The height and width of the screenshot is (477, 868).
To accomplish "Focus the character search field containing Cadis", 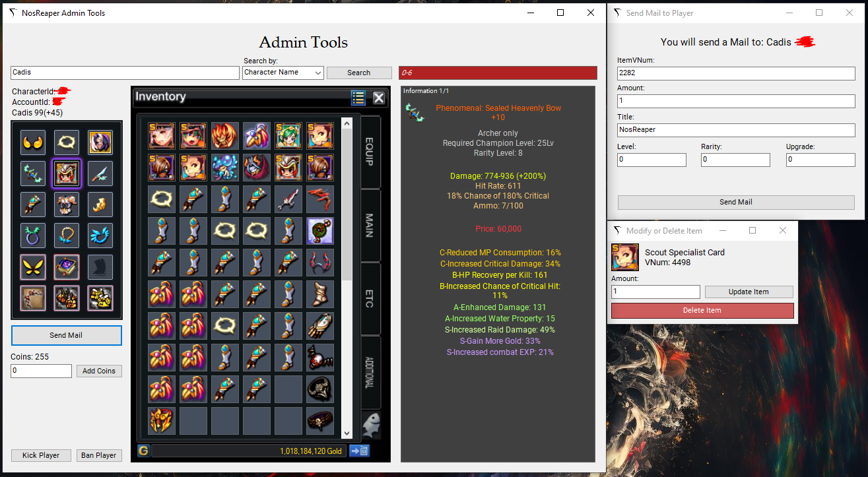I will tap(125, 73).
